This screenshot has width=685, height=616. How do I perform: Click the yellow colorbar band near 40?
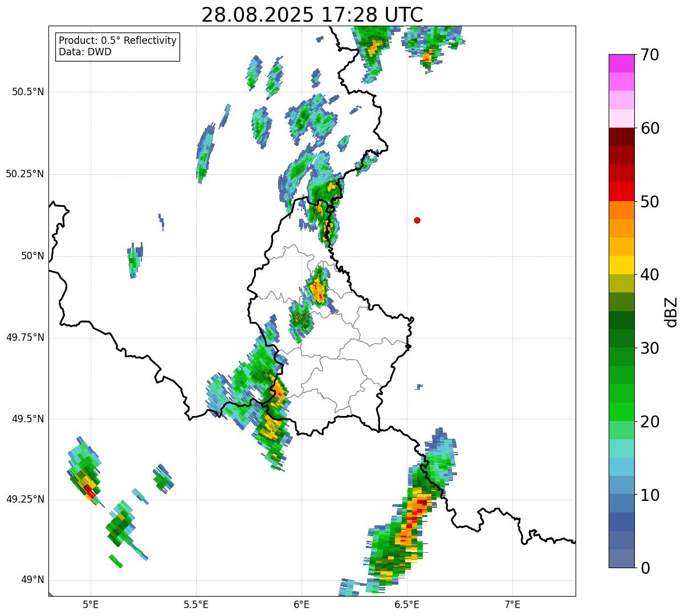[x=622, y=265]
